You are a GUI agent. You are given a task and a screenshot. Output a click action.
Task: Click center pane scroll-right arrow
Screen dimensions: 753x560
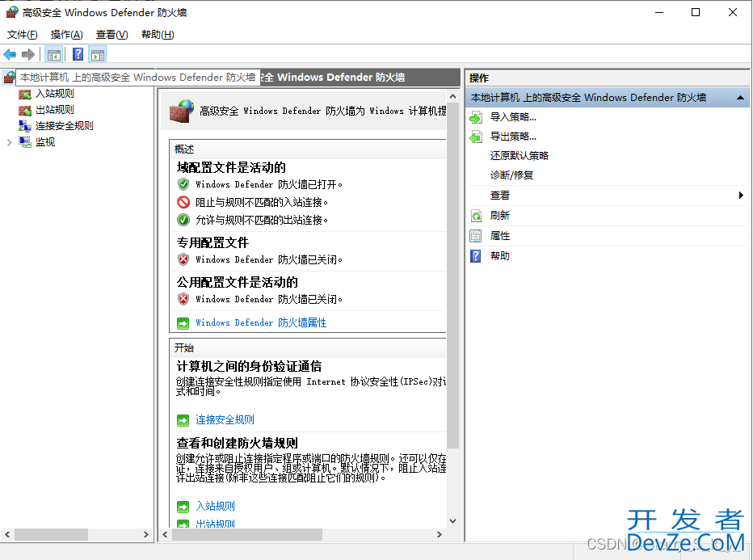click(439, 535)
